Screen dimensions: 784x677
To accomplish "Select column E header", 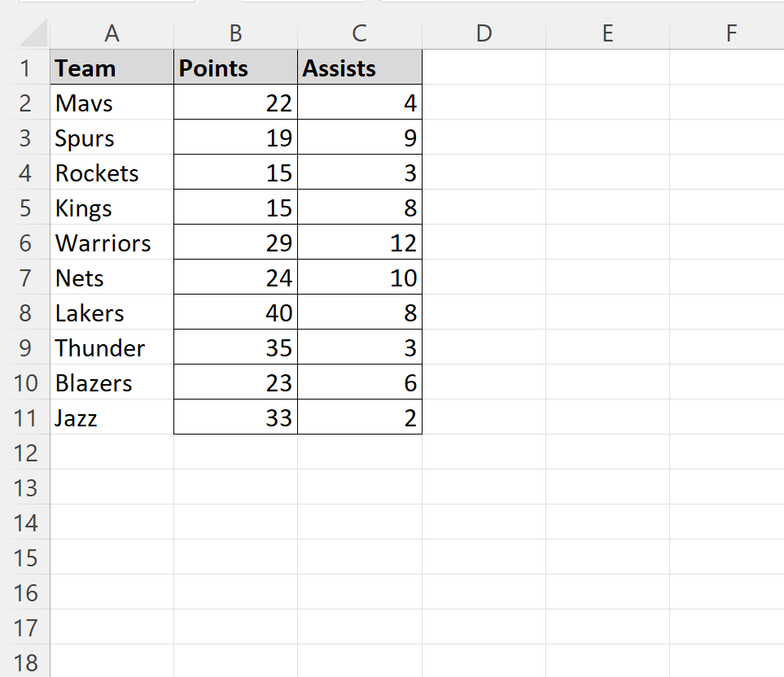I will [607, 33].
